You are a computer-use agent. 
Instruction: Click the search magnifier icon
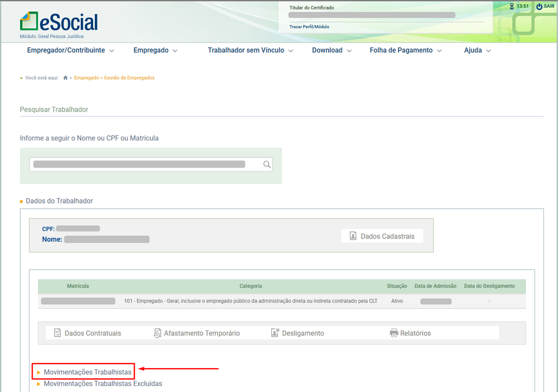(x=266, y=164)
